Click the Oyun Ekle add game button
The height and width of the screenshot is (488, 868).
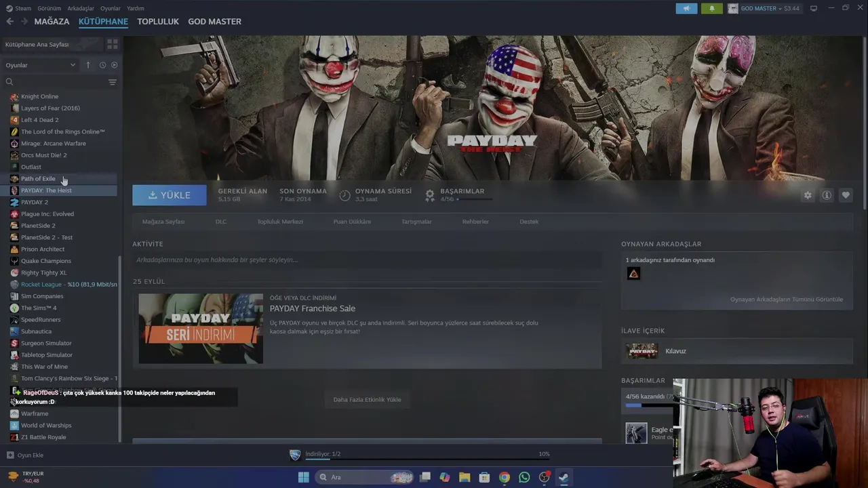pyautogui.click(x=25, y=455)
